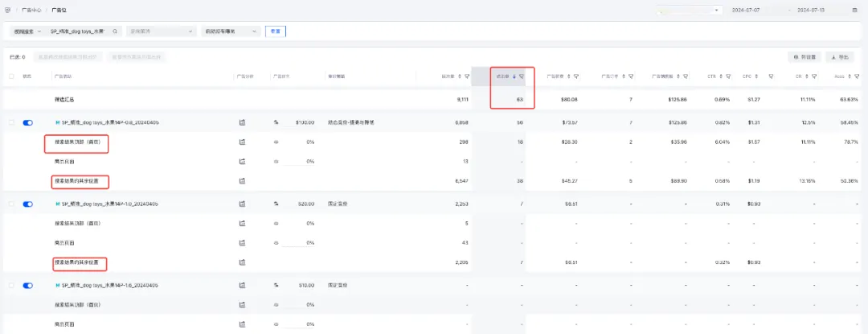Click the filter icon on the 广告销售额 column
Viewport: 868px width, 334px height.
[x=686, y=76]
